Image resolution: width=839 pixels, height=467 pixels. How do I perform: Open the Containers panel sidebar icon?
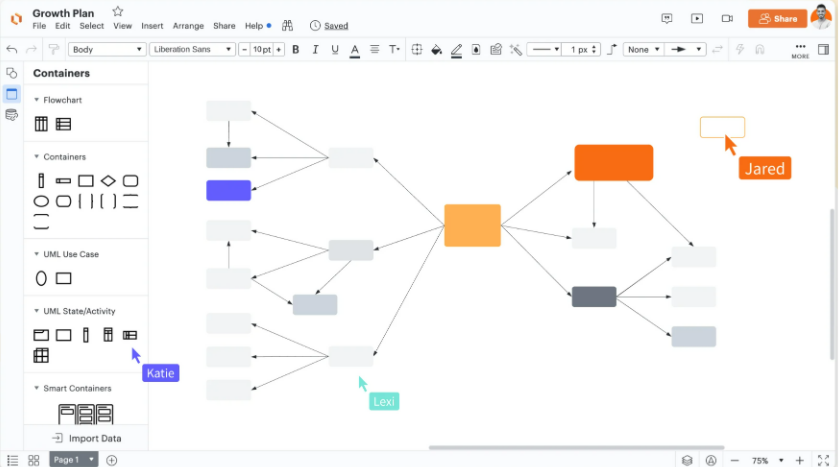(12, 94)
